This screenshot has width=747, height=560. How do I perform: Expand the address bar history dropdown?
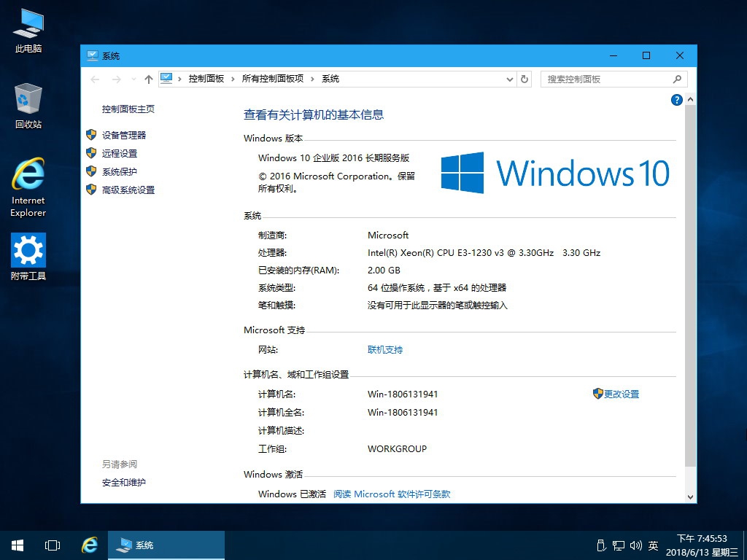click(510, 79)
